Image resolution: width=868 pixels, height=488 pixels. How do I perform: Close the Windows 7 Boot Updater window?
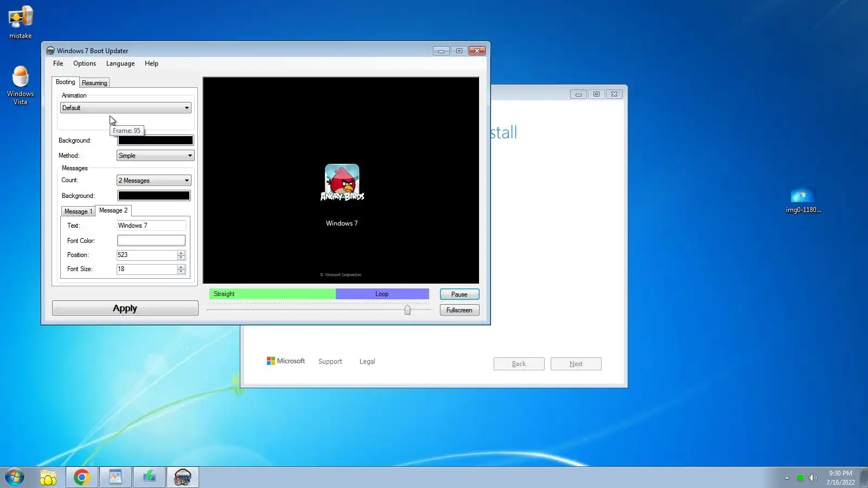477,51
